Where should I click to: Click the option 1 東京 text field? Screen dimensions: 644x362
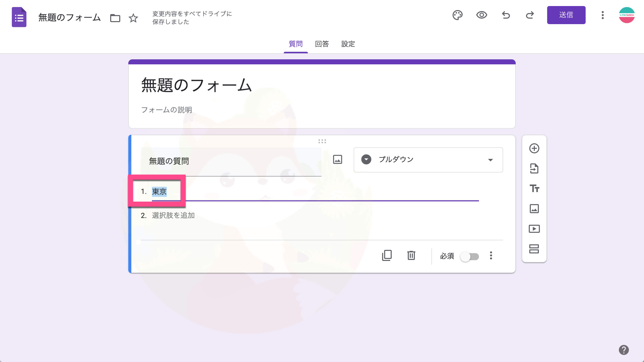click(315, 192)
